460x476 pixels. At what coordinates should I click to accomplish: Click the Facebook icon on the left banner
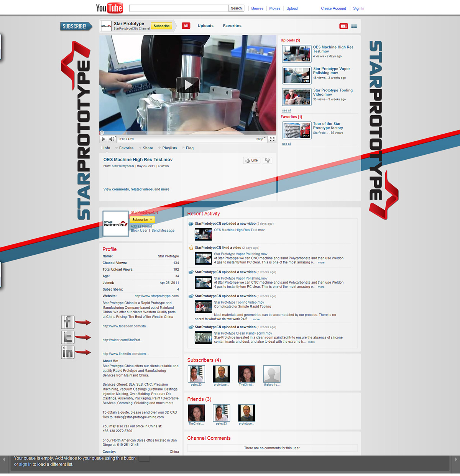point(68,322)
